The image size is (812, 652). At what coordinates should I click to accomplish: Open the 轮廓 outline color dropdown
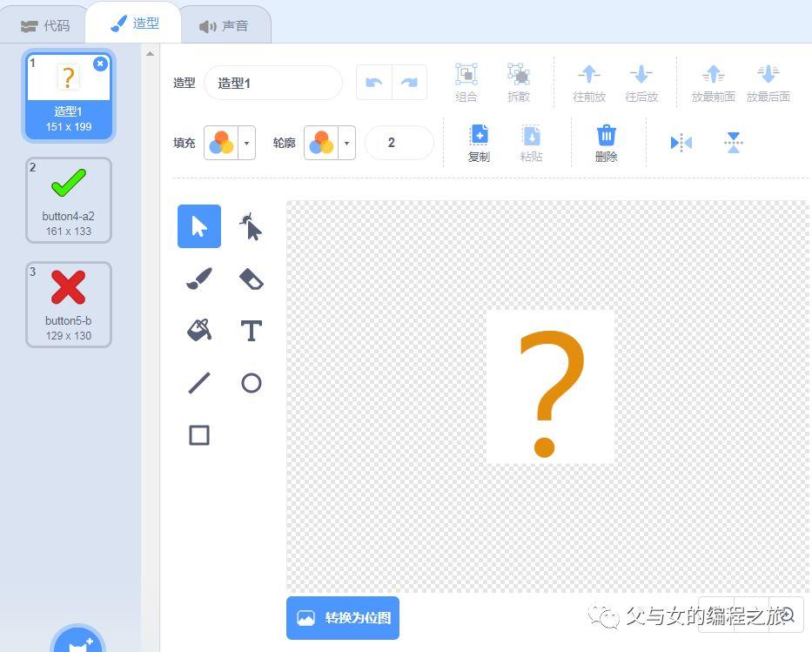click(346, 143)
